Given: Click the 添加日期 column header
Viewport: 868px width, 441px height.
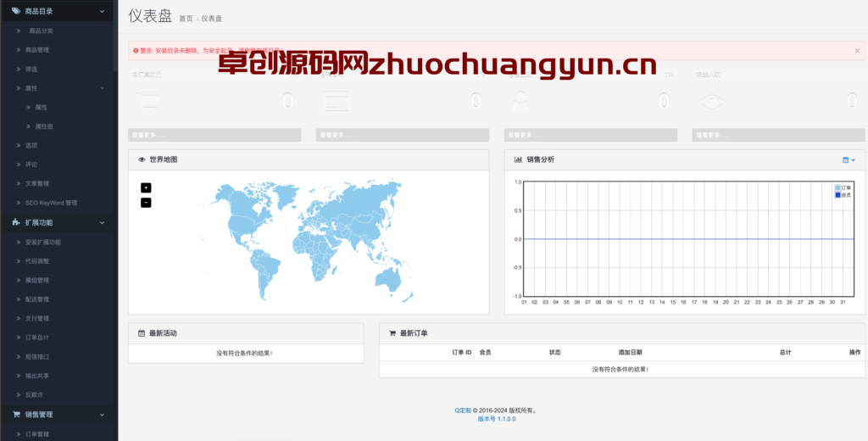Looking at the screenshot, I should pyautogui.click(x=630, y=352).
